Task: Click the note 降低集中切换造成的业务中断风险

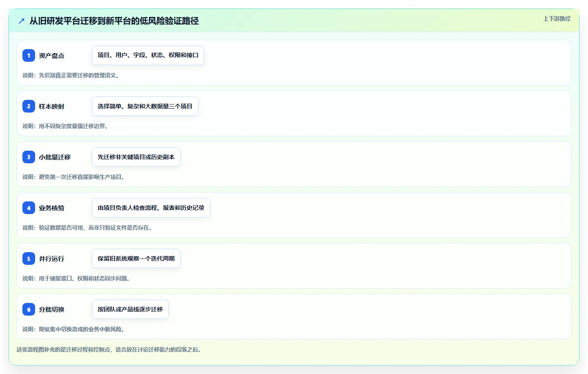Action: (x=74, y=329)
